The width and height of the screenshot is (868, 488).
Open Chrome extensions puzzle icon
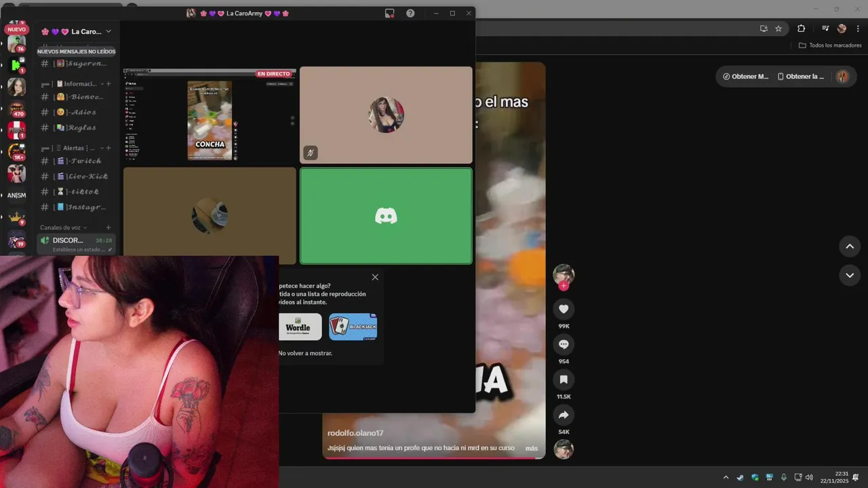coord(801,28)
